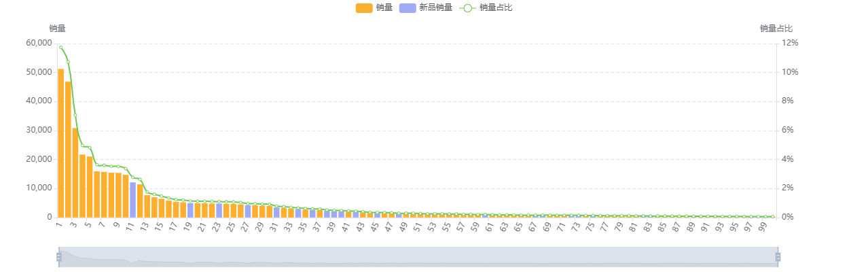The image size is (868, 272).
Task: Click the 2% right axis label
Action: 788,188
